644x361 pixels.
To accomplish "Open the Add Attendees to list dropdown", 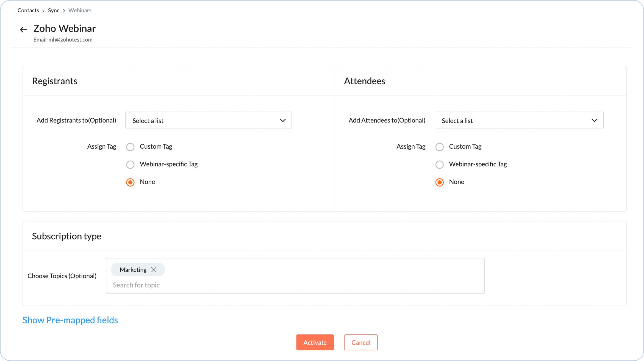I will (519, 120).
